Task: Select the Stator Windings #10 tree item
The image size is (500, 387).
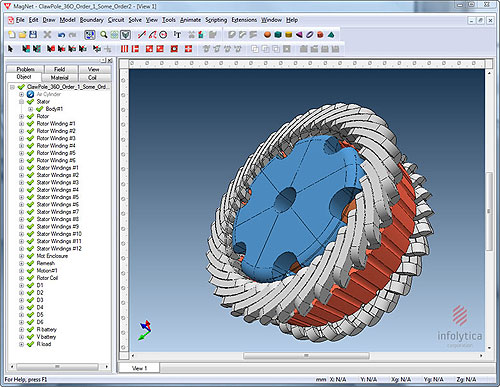Action: pos(59,234)
